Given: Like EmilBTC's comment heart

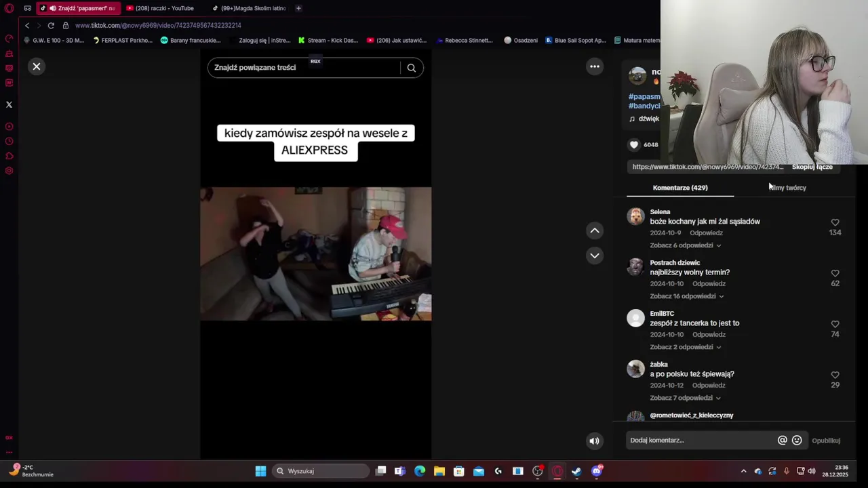Looking at the screenshot, I should (x=835, y=324).
